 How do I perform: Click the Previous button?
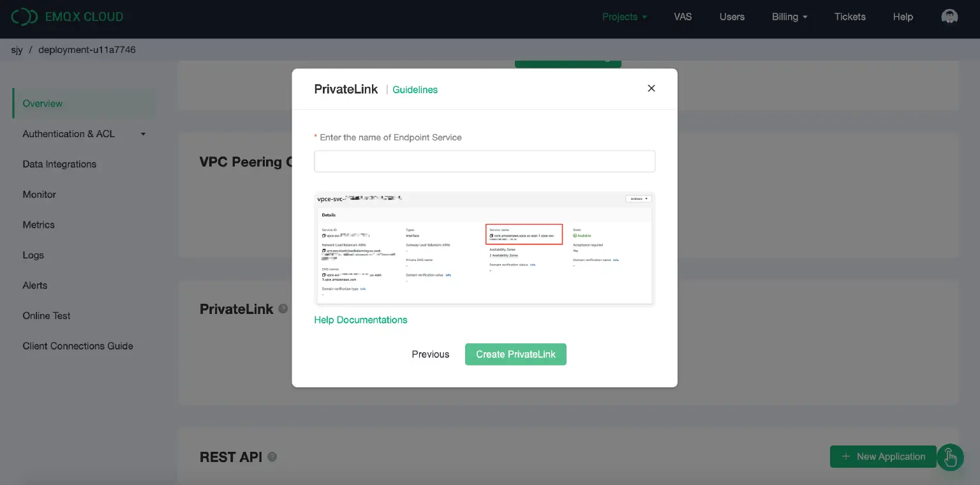(430, 354)
